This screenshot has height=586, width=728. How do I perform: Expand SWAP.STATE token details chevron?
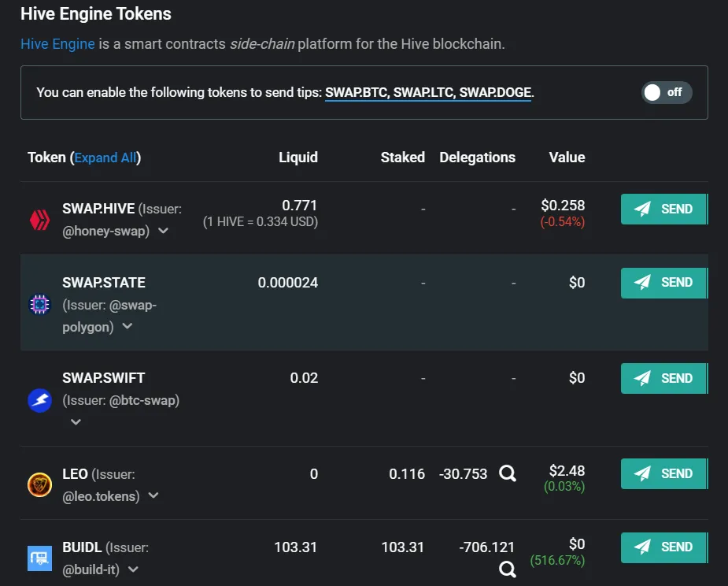127,326
